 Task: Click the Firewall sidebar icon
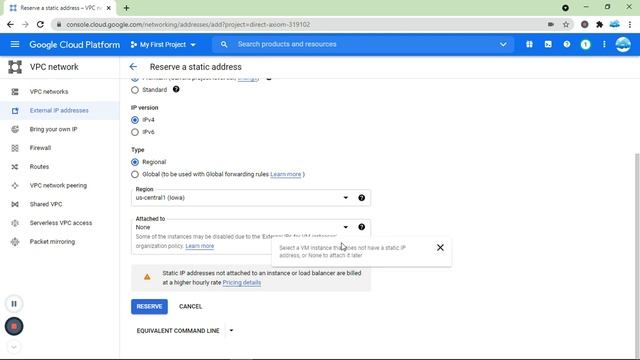(15, 148)
